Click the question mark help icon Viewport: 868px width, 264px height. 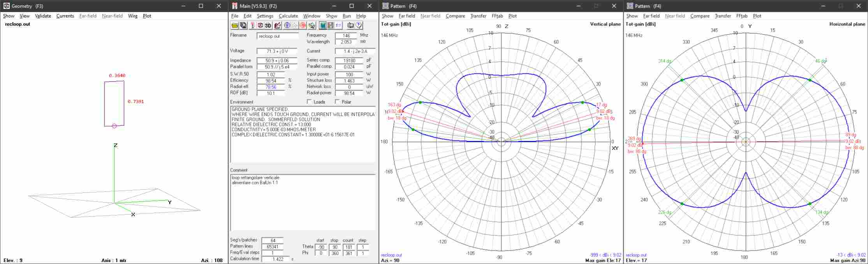tap(359, 26)
